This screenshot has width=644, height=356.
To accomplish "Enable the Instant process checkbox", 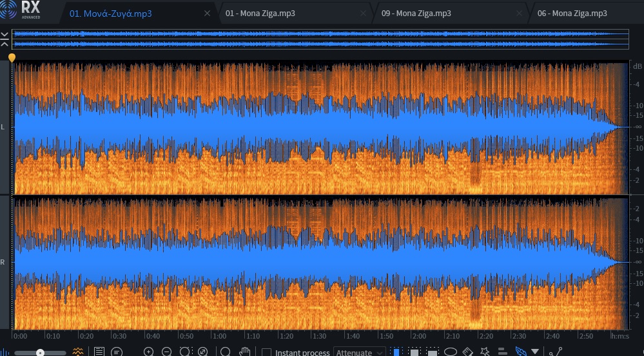I will coord(266,352).
